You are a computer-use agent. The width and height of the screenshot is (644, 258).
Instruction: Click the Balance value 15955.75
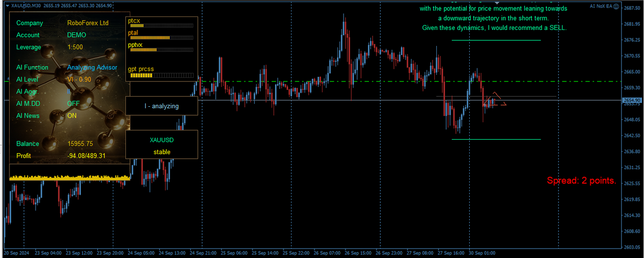coord(80,144)
